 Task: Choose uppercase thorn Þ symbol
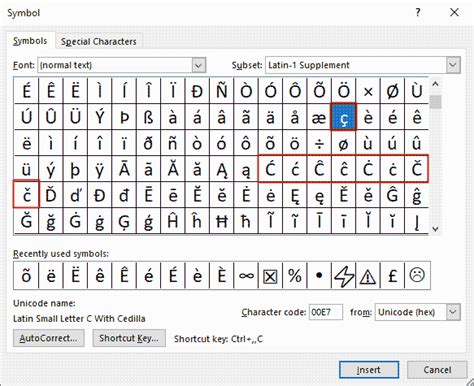(124, 117)
